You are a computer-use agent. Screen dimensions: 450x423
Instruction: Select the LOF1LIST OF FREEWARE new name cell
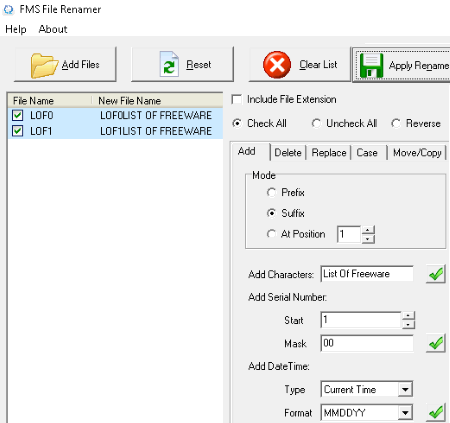click(156, 131)
